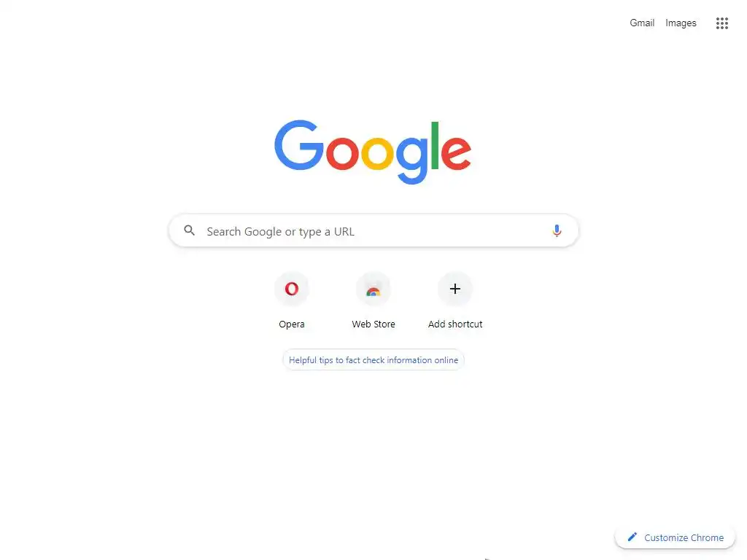Go to Google Images link
The width and height of the screenshot is (747, 560).
point(681,23)
